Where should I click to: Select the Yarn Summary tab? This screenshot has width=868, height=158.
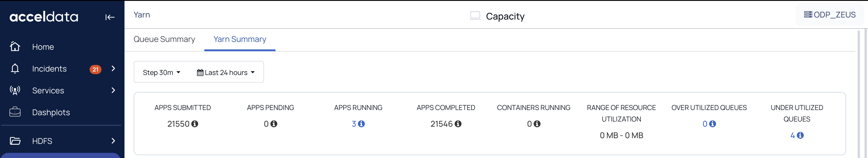pyautogui.click(x=239, y=39)
